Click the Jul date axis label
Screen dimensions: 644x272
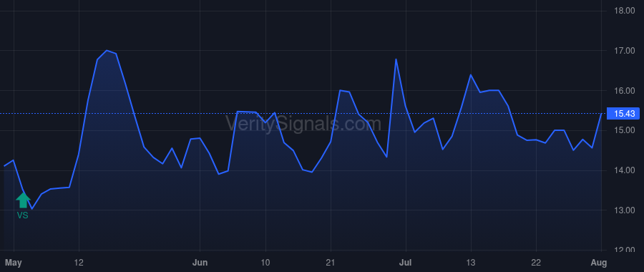pyautogui.click(x=406, y=263)
